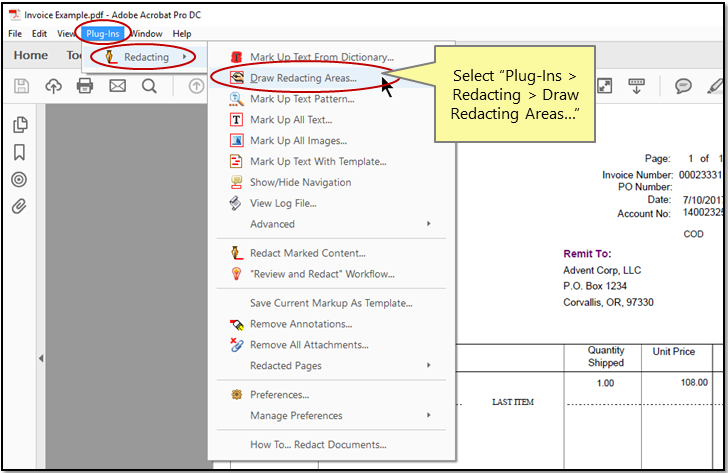The height and width of the screenshot is (473, 728).
Task: Switch to the Home tab
Action: pos(31,56)
